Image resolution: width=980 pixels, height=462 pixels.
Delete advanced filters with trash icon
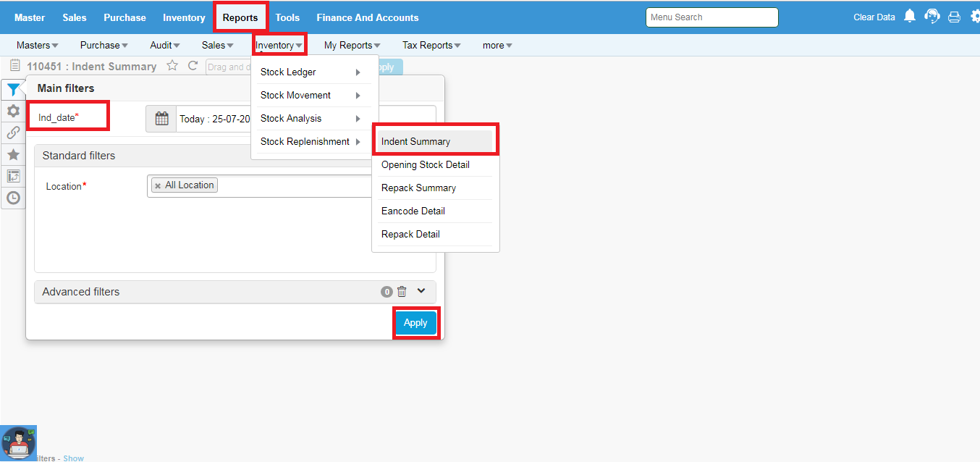[x=402, y=292]
